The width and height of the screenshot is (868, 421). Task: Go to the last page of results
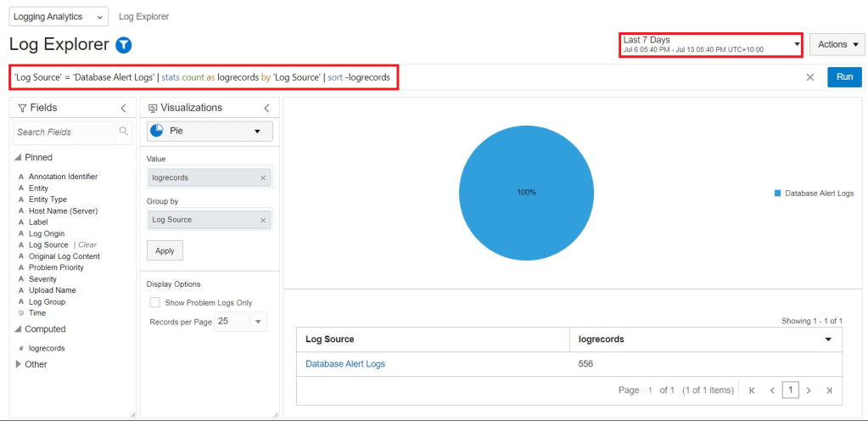click(x=828, y=390)
